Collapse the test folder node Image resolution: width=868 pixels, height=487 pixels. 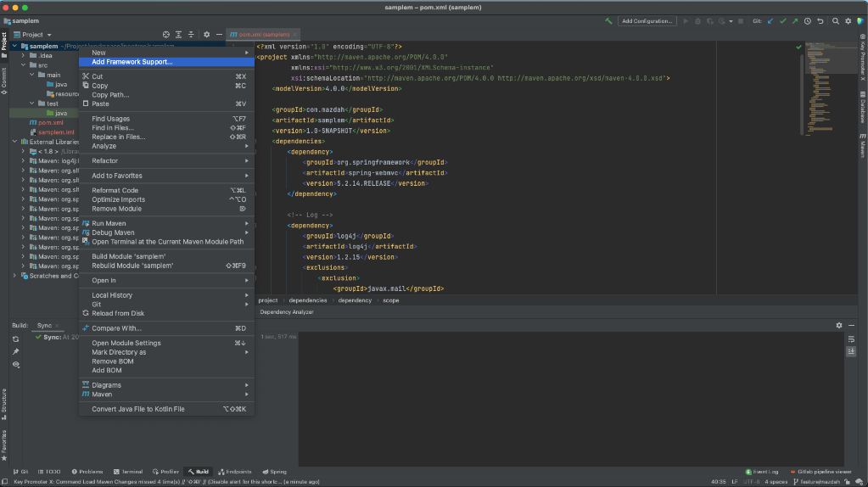tap(31, 103)
